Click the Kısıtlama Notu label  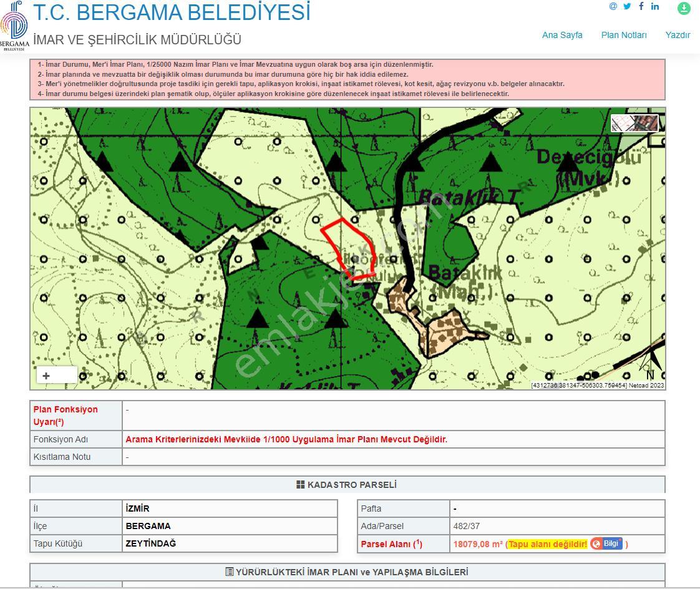[x=62, y=457]
